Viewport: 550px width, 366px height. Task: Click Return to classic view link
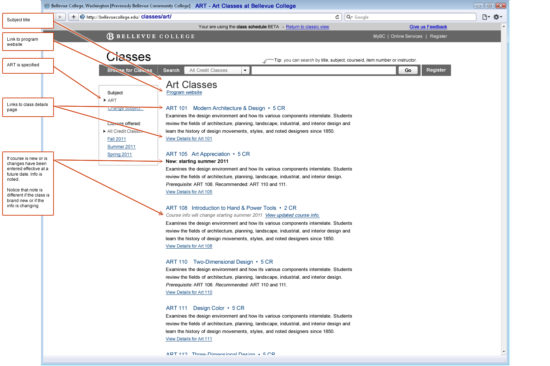(x=307, y=27)
